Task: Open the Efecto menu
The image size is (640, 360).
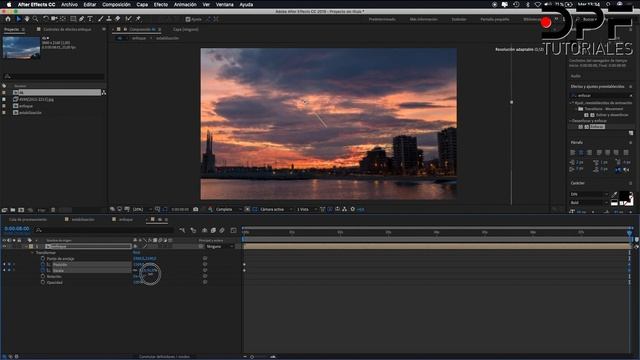Action: click(160, 4)
